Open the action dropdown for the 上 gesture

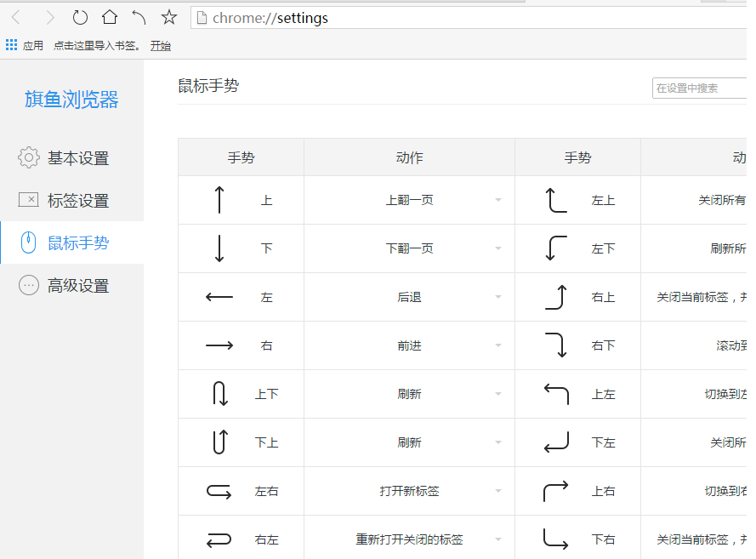[x=498, y=199]
